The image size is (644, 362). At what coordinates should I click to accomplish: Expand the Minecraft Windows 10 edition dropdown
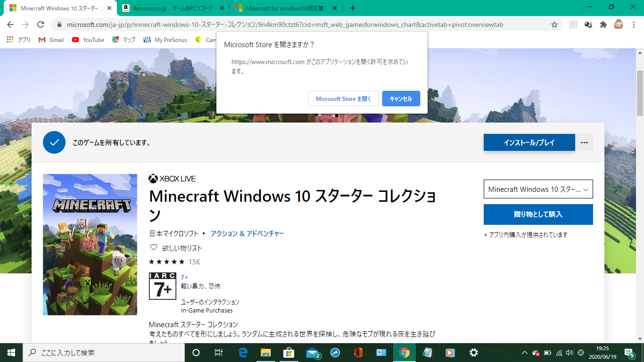coord(538,189)
